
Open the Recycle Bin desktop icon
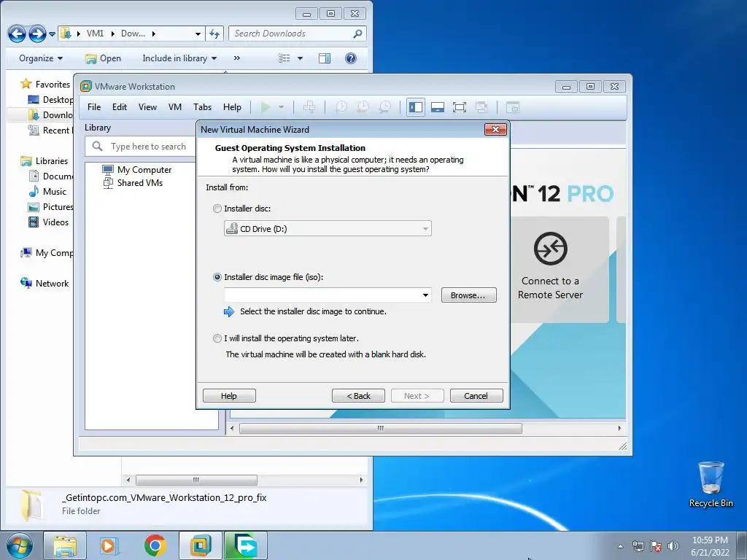(x=711, y=485)
